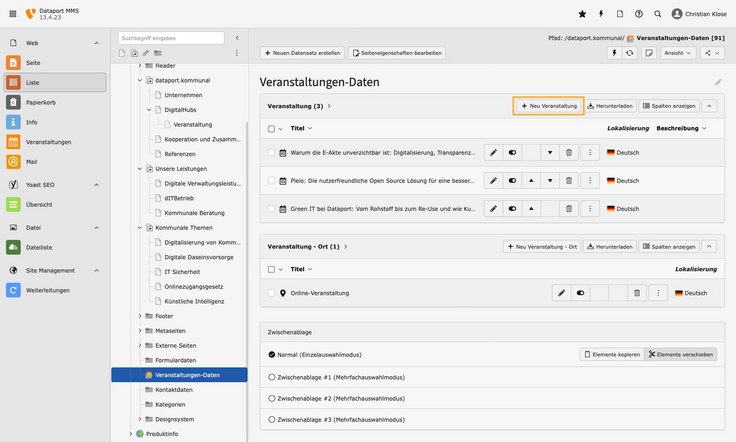Select Kontaktdaten in the page tree
The height and width of the screenshot is (442, 736).
[174, 389]
